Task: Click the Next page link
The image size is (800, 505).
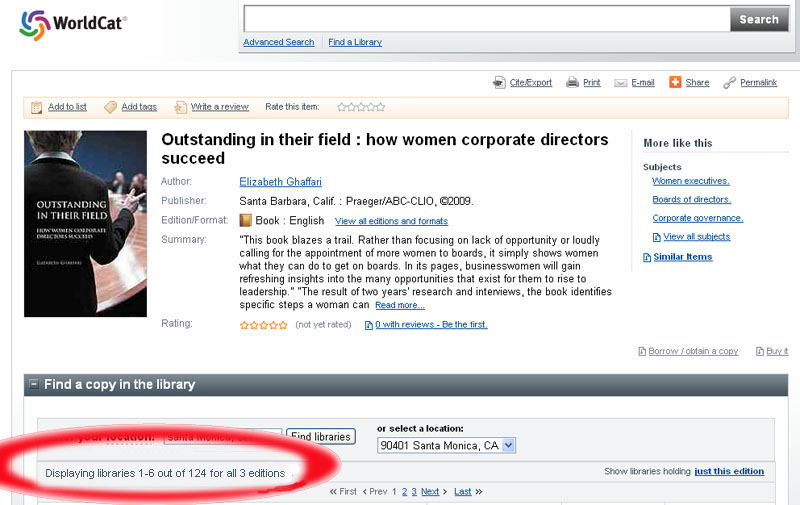Action: coord(430,492)
